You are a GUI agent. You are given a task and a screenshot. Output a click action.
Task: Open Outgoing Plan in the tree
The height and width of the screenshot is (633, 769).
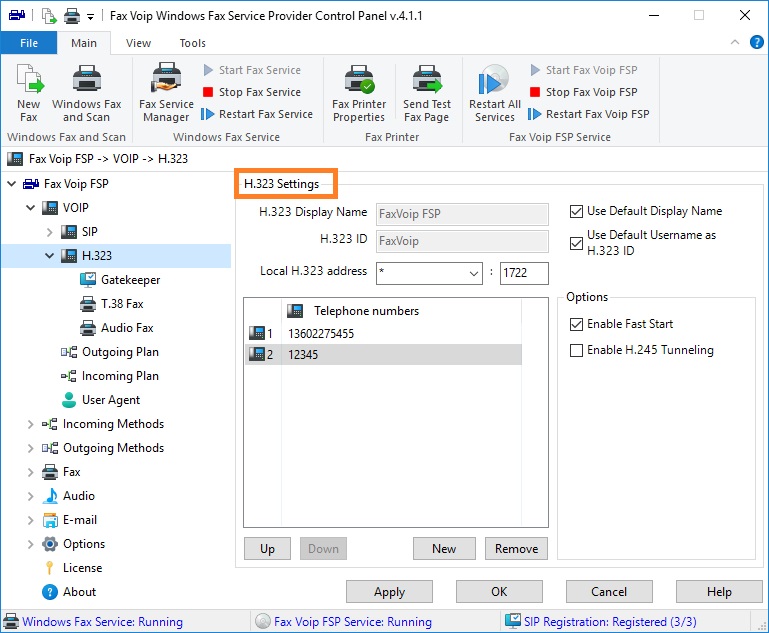(110, 352)
